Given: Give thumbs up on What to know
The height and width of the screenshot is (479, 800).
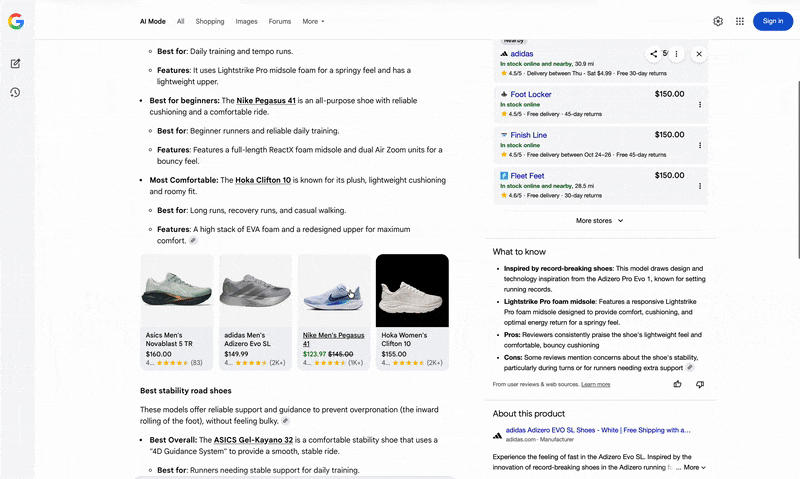Looking at the screenshot, I should (x=677, y=384).
